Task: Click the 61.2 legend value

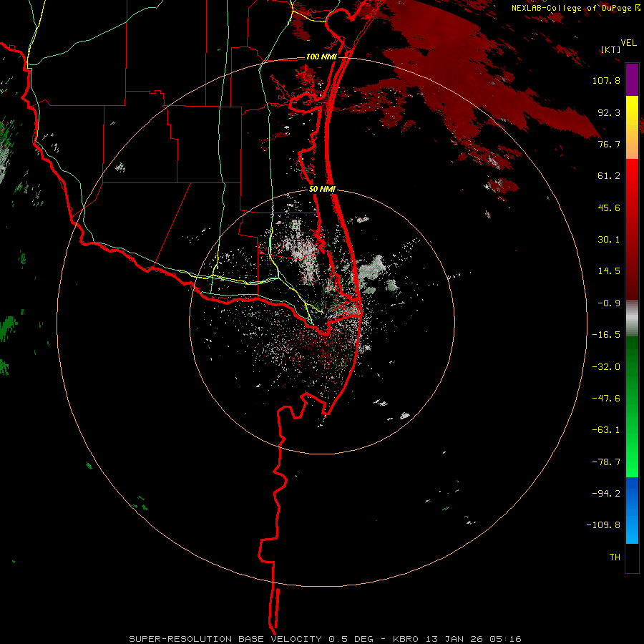Action: [x=609, y=176]
